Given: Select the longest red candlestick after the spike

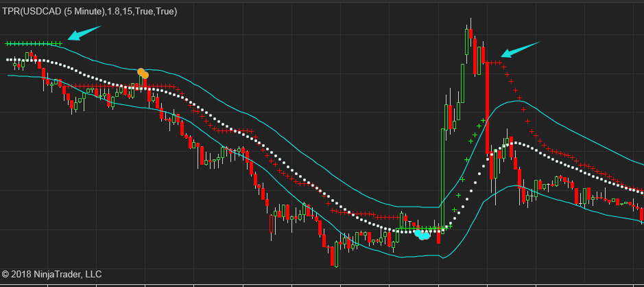Looking at the screenshot, I should tap(487, 108).
